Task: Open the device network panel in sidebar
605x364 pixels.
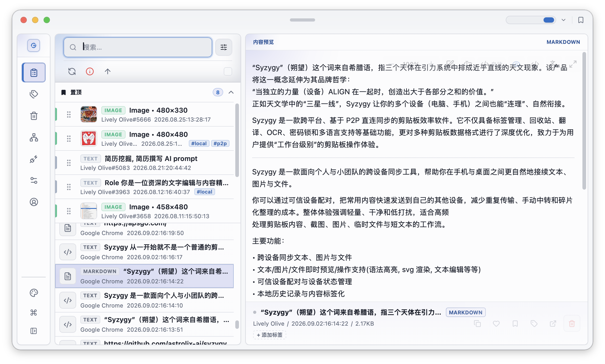Action: [34, 137]
